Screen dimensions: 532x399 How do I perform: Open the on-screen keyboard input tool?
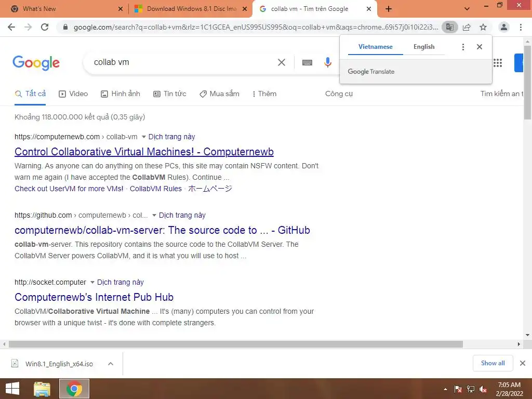click(307, 62)
